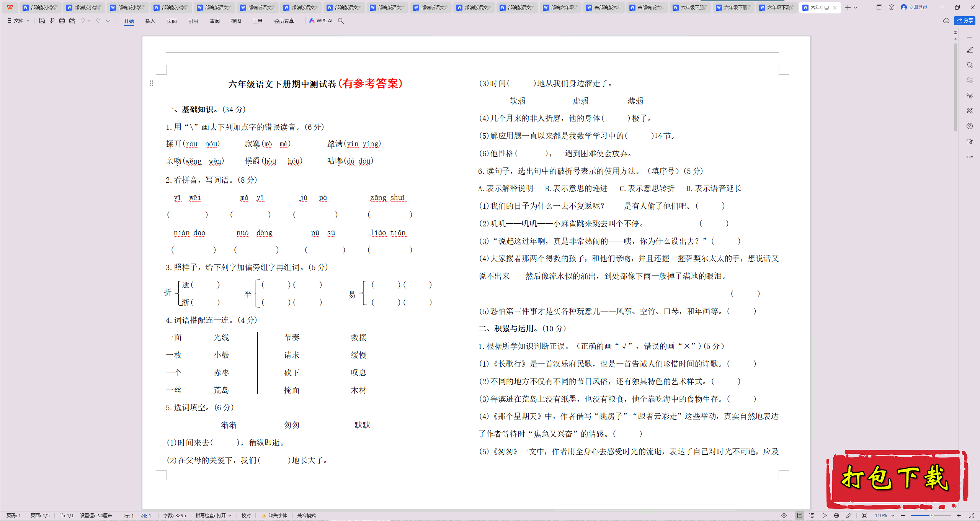Toggle eye protection mode icon in status bar
This screenshot has width=980, height=521.
(x=784, y=516)
